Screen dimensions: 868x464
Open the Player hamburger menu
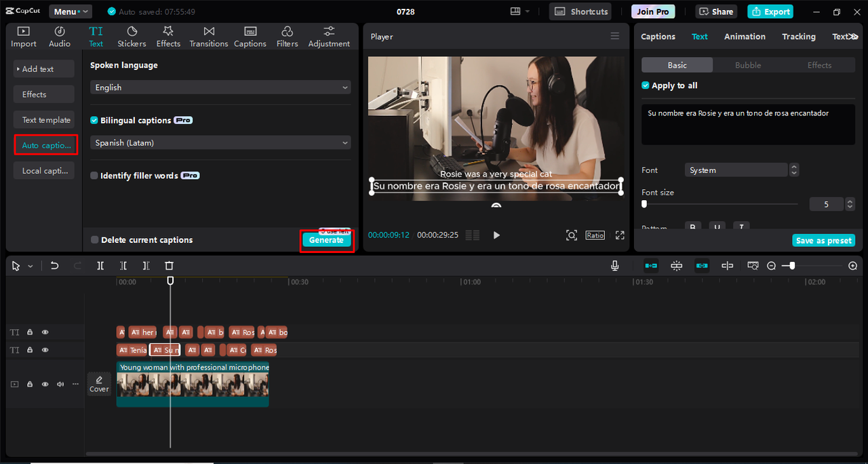point(615,37)
